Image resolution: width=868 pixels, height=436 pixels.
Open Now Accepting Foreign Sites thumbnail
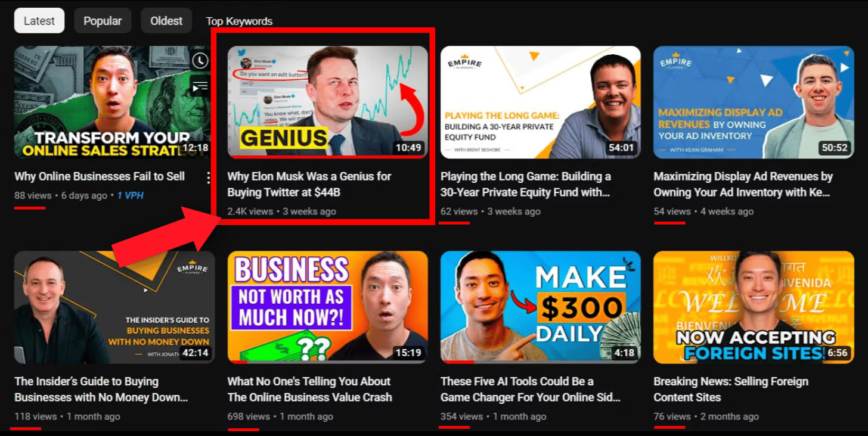754,307
